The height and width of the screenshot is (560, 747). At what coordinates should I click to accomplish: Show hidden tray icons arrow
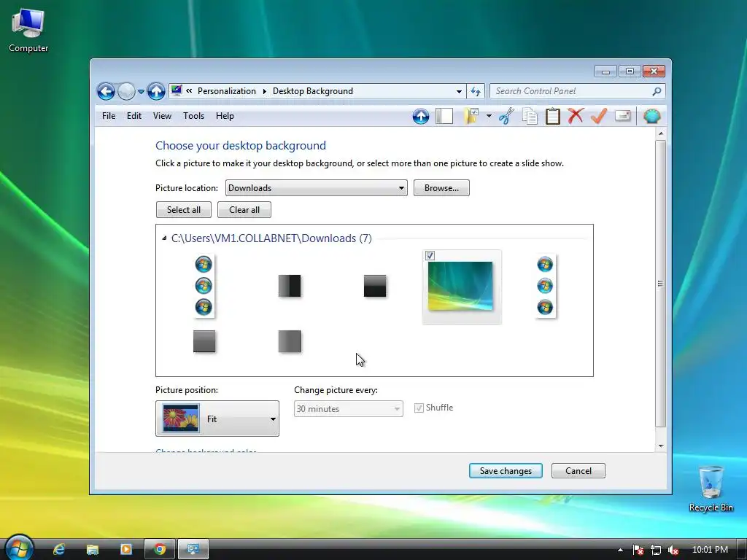[620, 550]
